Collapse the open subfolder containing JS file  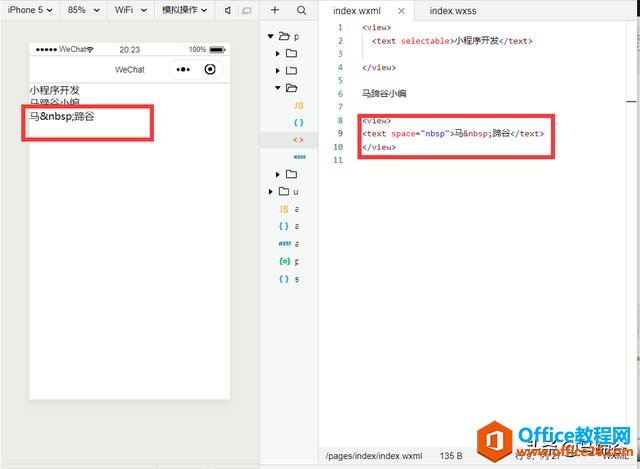coord(278,88)
